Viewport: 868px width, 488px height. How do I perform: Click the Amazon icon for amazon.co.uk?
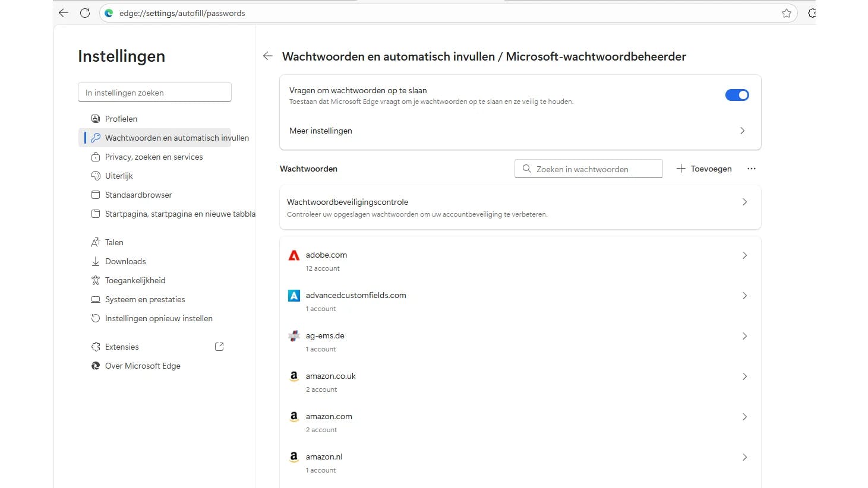click(293, 376)
